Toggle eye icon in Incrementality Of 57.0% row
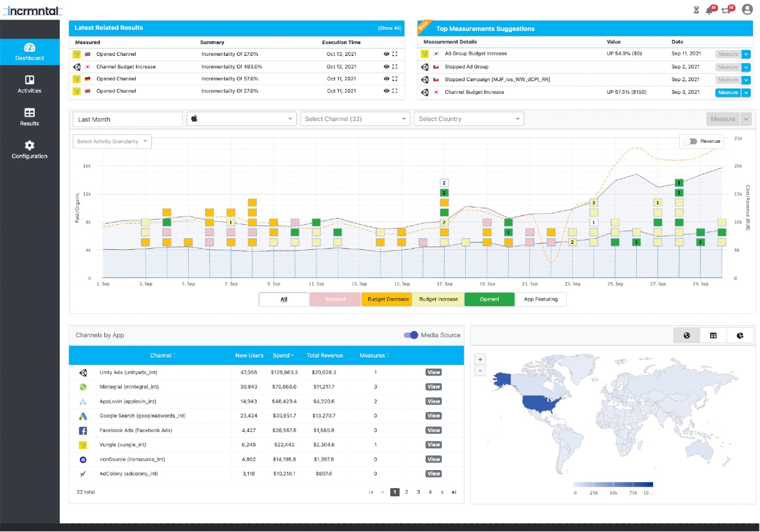Viewport: 760px width, 532px height. coord(386,79)
